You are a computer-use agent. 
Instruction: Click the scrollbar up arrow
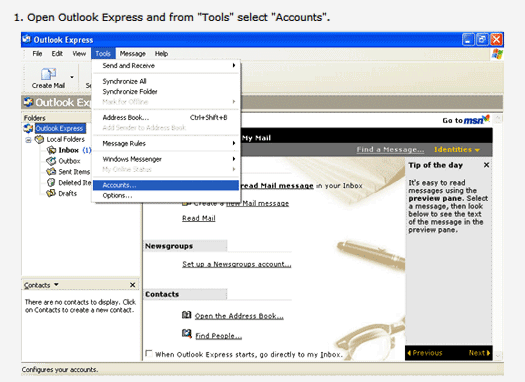coord(498,119)
